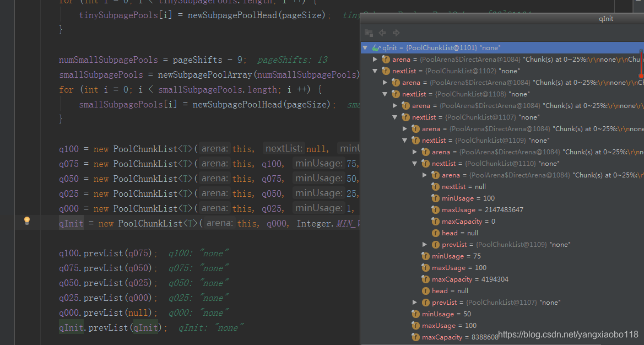This screenshot has height=345, width=644.
Task: Click the q100.prevList(q075) statement
Action: [x=108, y=254]
